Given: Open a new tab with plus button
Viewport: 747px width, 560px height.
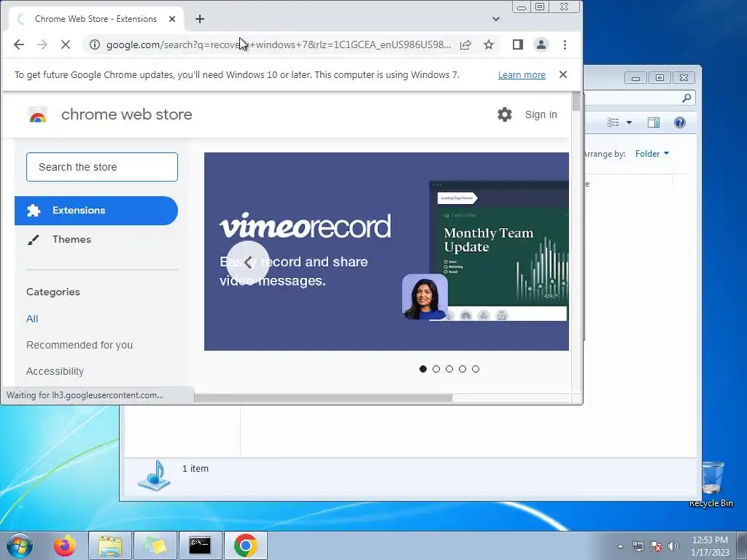Looking at the screenshot, I should click(x=200, y=19).
